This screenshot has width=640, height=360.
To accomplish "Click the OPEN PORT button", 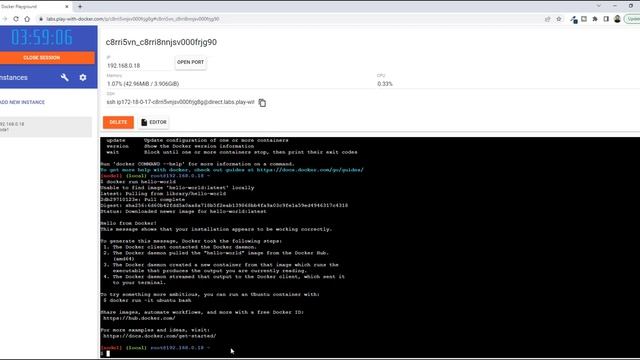I will (190, 62).
